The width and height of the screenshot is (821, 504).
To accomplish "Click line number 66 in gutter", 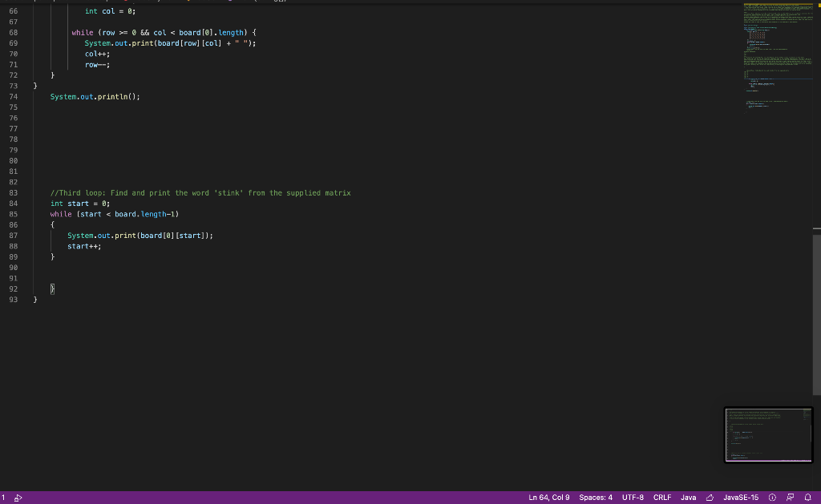I will pyautogui.click(x=13, y=11).
